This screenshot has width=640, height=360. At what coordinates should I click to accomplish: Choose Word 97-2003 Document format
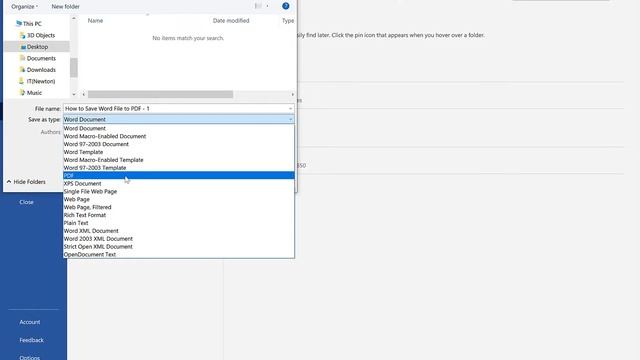tap(178, 144)
